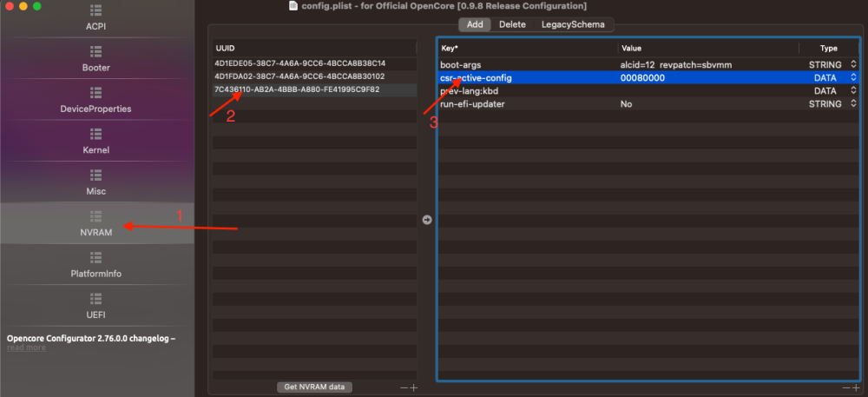Zoom window with green button

[x=37, y=6]
